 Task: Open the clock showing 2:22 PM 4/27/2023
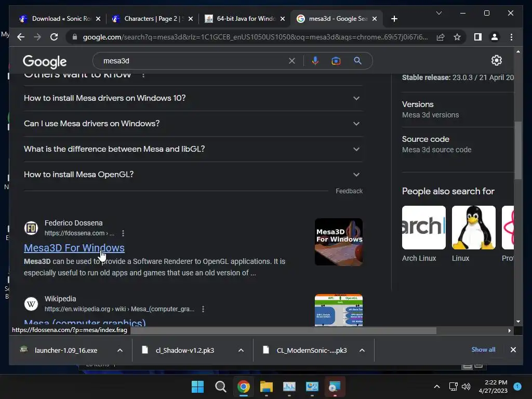[x=493, y=387]
